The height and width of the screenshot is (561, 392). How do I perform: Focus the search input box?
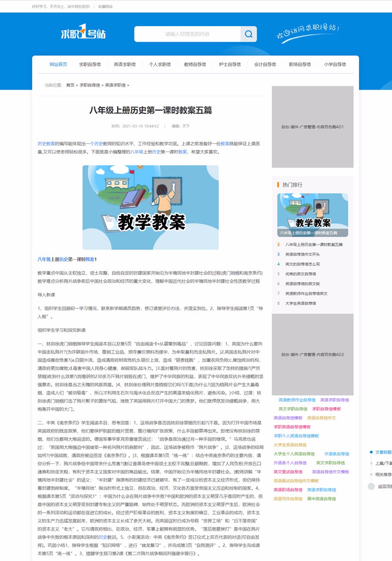click(x=187, y=34)
